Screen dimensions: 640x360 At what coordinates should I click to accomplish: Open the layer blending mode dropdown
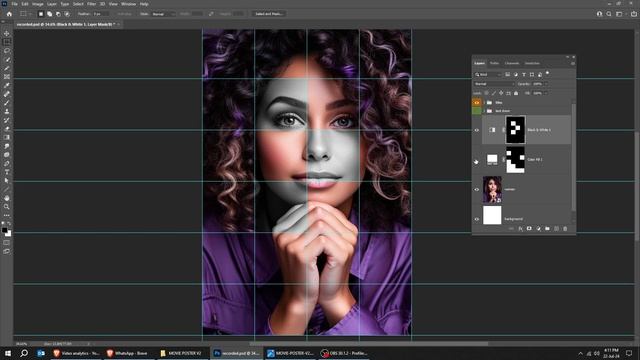pyautogui.click(x=494, y=84)
